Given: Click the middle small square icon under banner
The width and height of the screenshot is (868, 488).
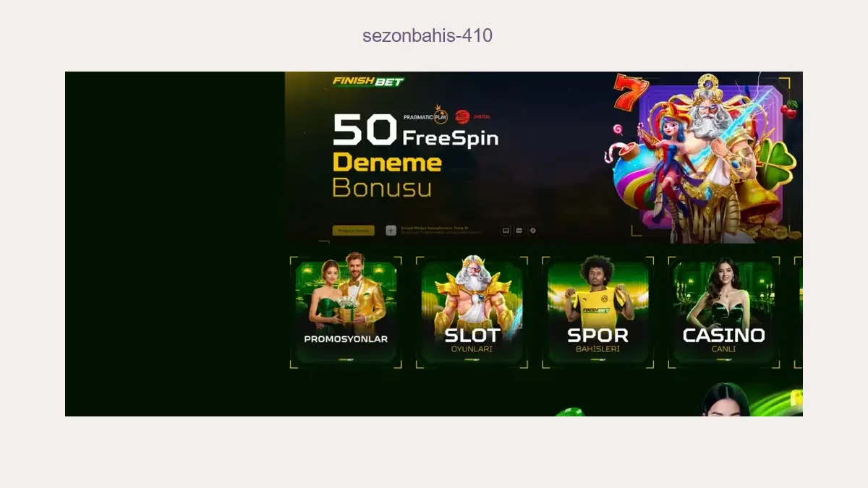Looking at the screenshot, I should (x=519, y=231).
